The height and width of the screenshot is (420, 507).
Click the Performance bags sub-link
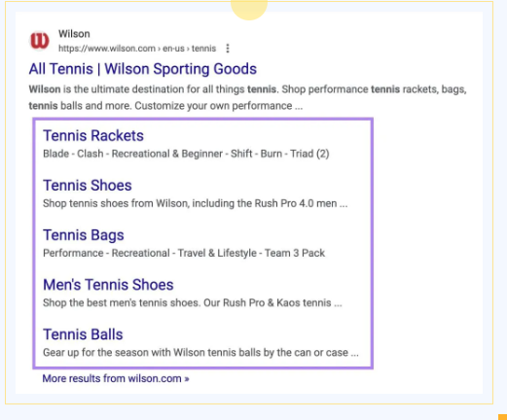click(73, 253)
